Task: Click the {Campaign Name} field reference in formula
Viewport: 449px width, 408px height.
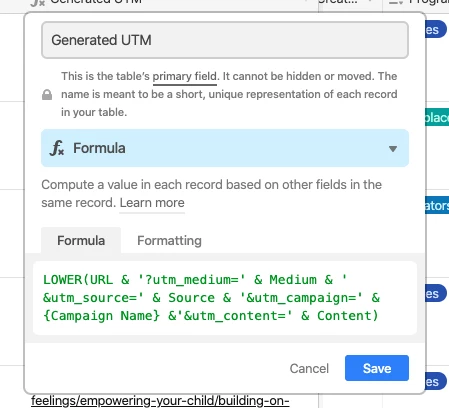Action: coord(102,316)
